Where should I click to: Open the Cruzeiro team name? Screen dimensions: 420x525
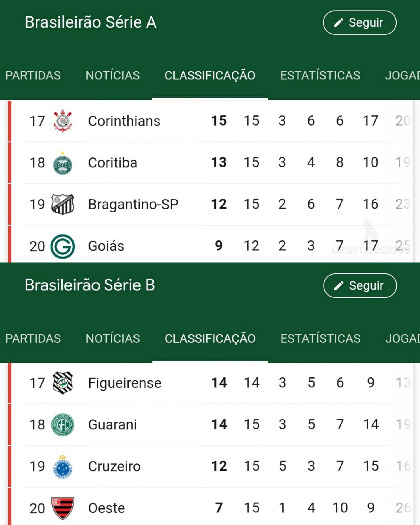[114, 466]
